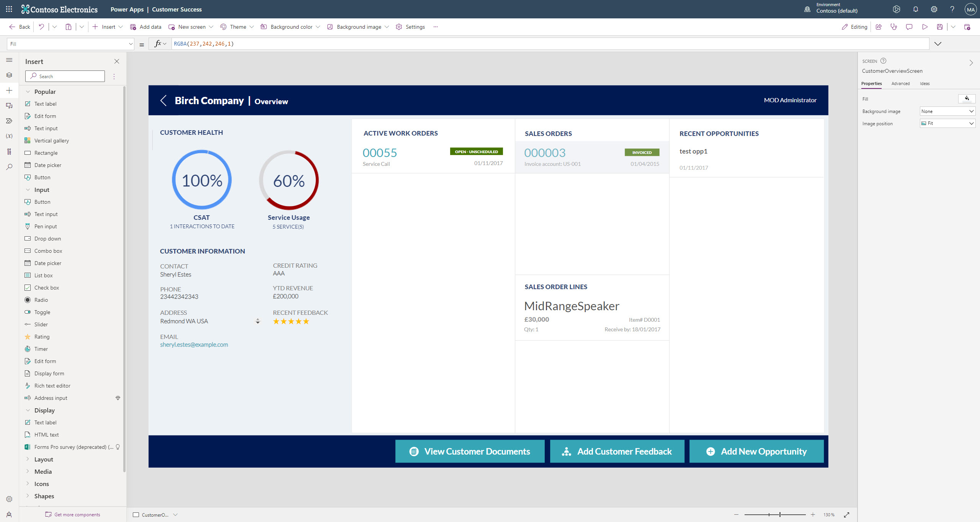Open the app launcher waffle icon

coord(9,9)
